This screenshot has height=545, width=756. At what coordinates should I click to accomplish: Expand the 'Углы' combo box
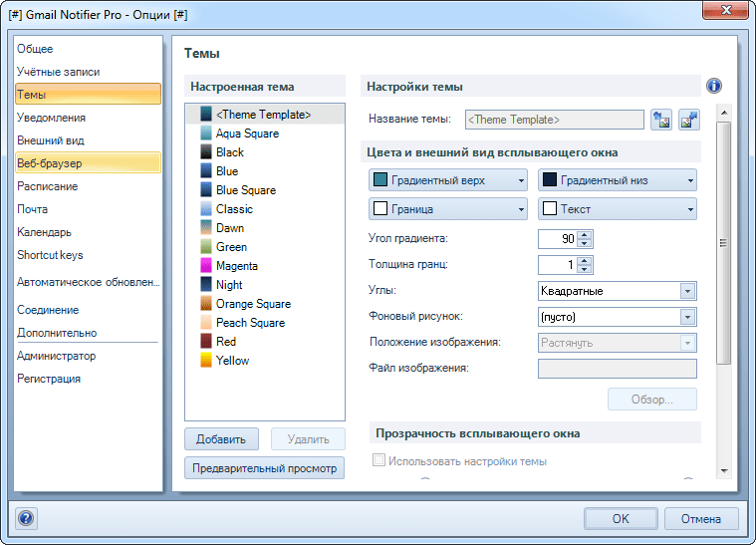point(687,291)
